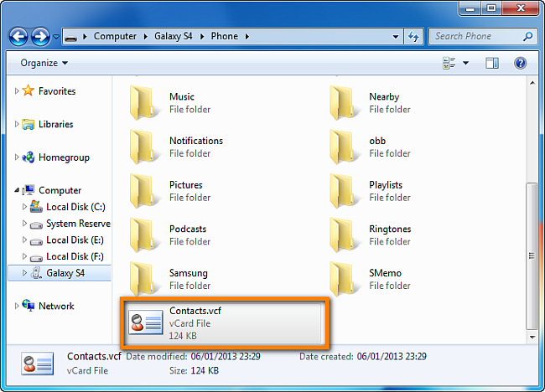Screen dimensions: 545x392
Task: Select the obb folder icon
Action: (x=342, y=147)
